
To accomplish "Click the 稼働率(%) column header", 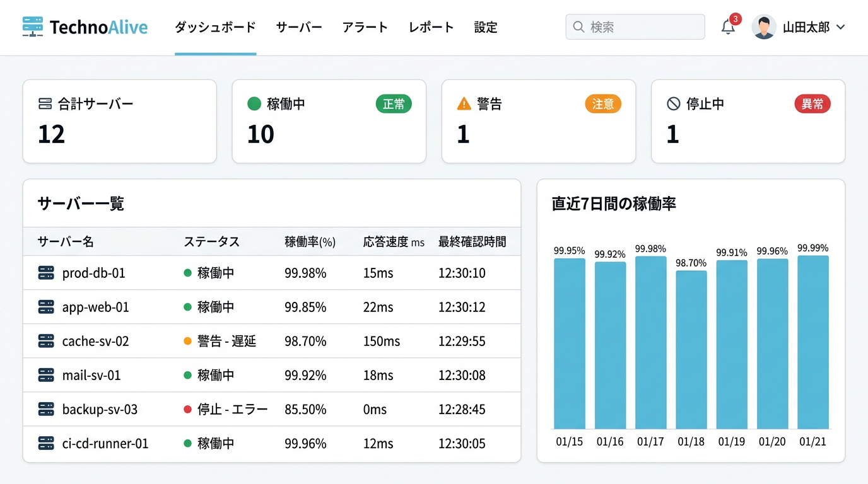I will (x=310, y=241).
